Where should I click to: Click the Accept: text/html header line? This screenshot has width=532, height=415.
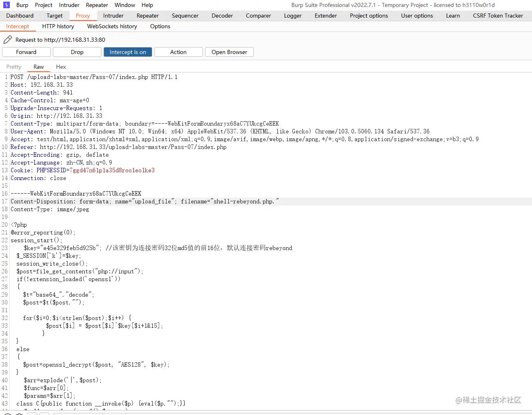[245, 139]
